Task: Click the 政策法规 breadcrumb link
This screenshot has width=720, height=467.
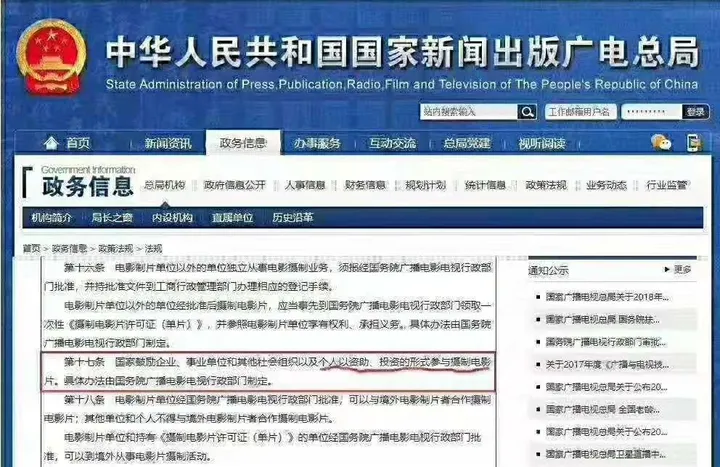Action: (x=116, y=249)
